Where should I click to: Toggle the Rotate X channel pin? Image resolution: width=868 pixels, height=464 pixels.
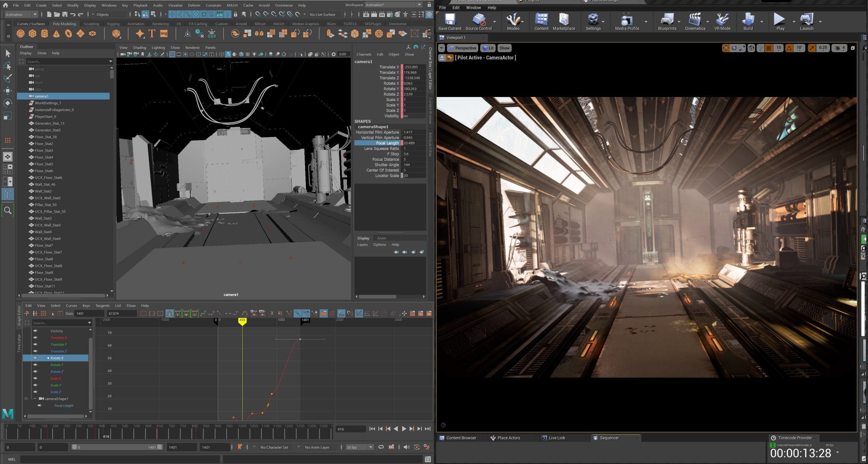[36, 358]
